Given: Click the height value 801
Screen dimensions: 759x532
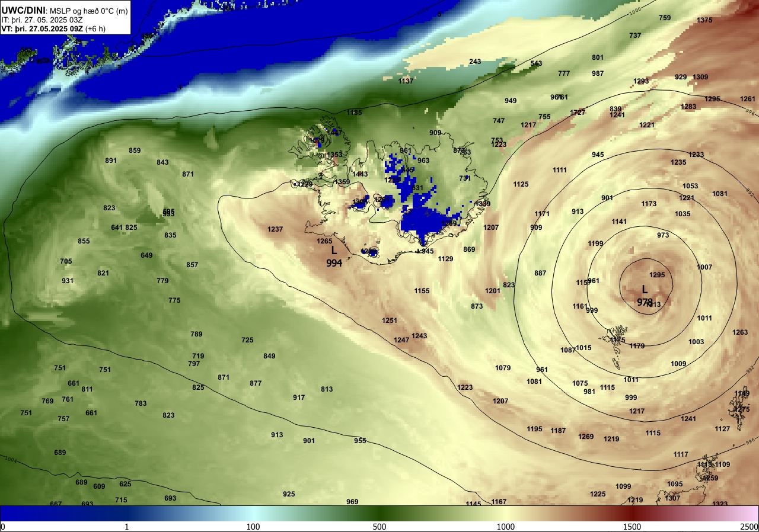Looking at the screenshot, I should point(598,57).
